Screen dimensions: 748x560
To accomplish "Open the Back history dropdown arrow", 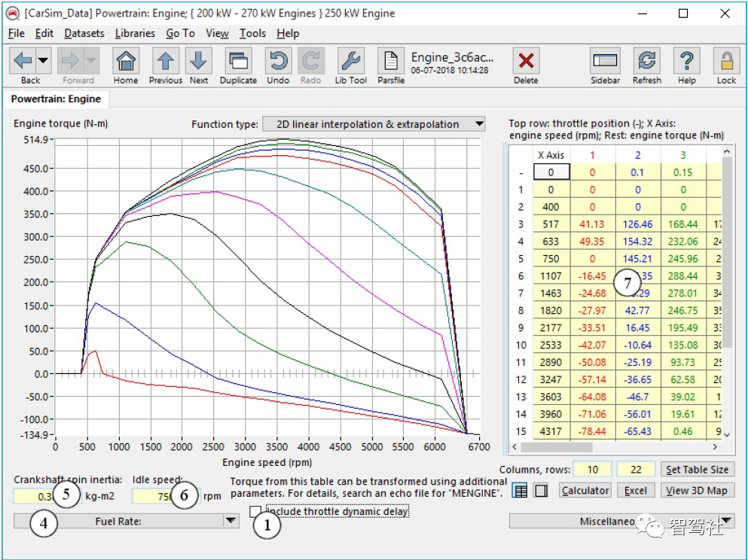I will 43,61.
